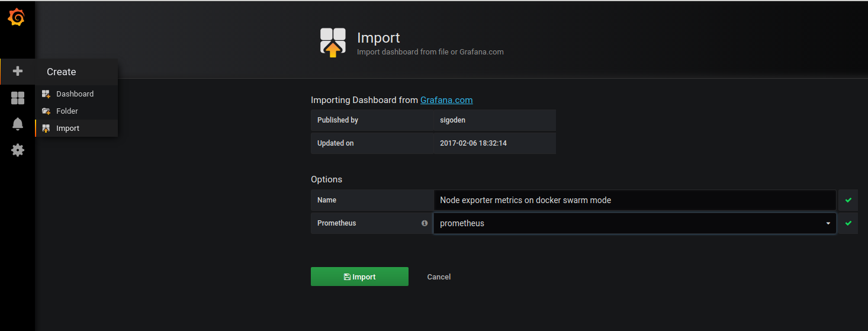This screenshot has height=331, width=868.
Task: Click the 'Published by' label
Action: [x=337, y=120]
